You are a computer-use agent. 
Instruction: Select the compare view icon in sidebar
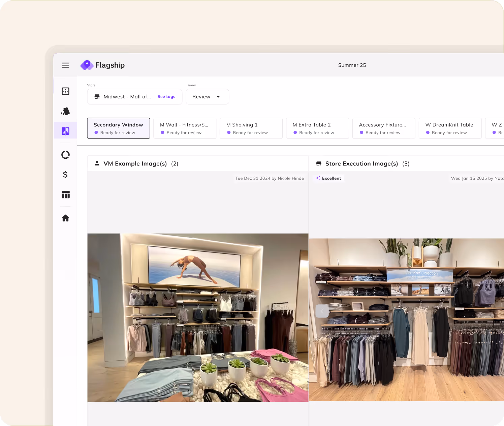pos(65,131)
